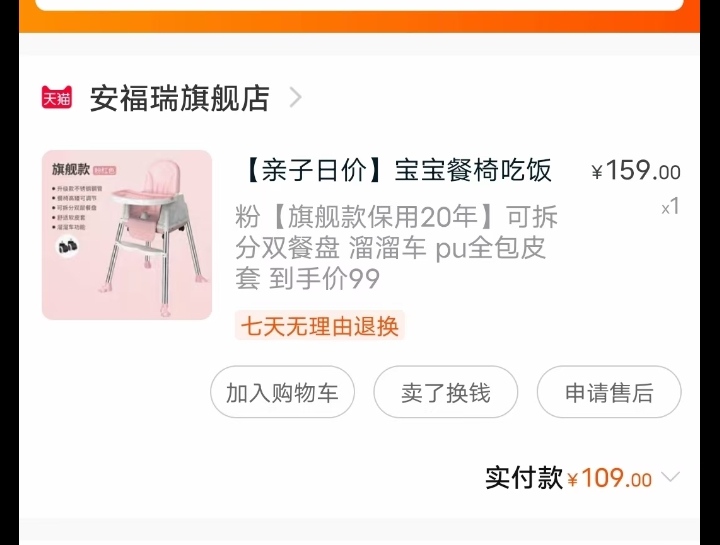Click the ¥159.00 item price
The height and width of the screenshot is (545, 720).
click(636, 171)
